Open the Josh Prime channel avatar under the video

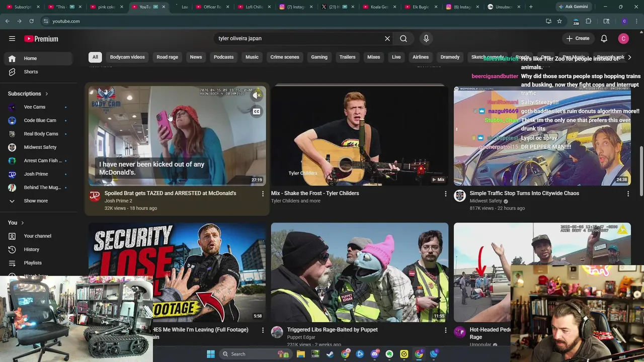tap(95, 196)
